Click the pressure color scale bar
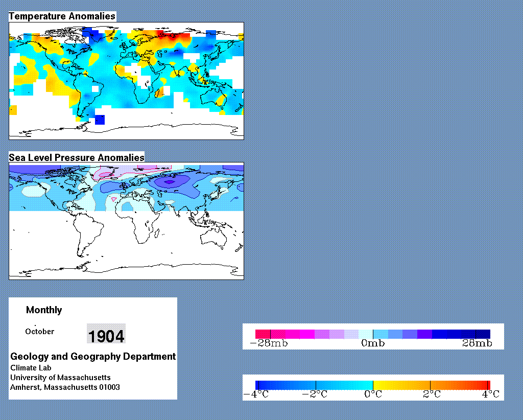 [x=372, y=334]
